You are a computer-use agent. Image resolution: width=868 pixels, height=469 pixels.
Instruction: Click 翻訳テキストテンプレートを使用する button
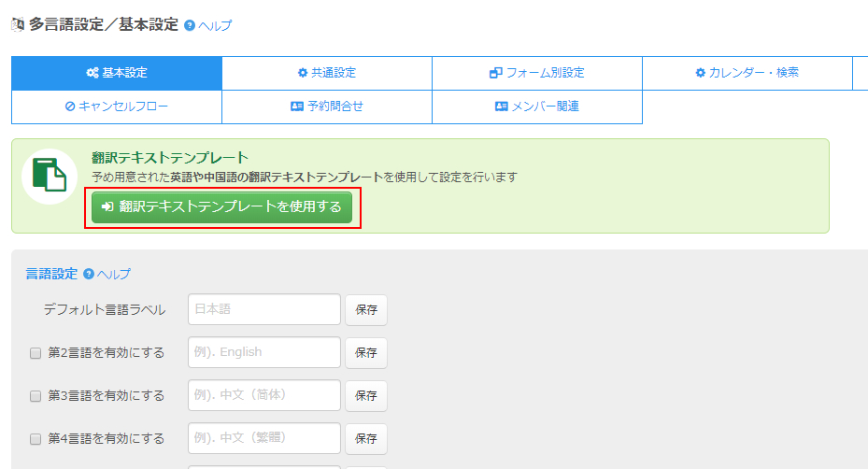click(221, 207)
